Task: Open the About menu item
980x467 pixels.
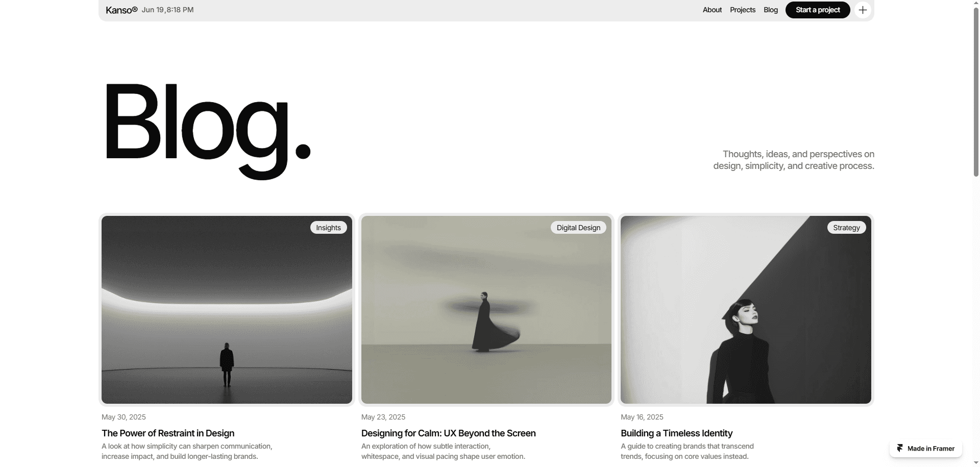Action: tap(712, 10)
